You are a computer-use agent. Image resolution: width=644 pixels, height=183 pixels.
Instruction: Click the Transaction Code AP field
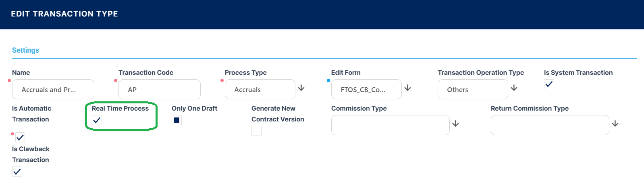click(159, 89)
